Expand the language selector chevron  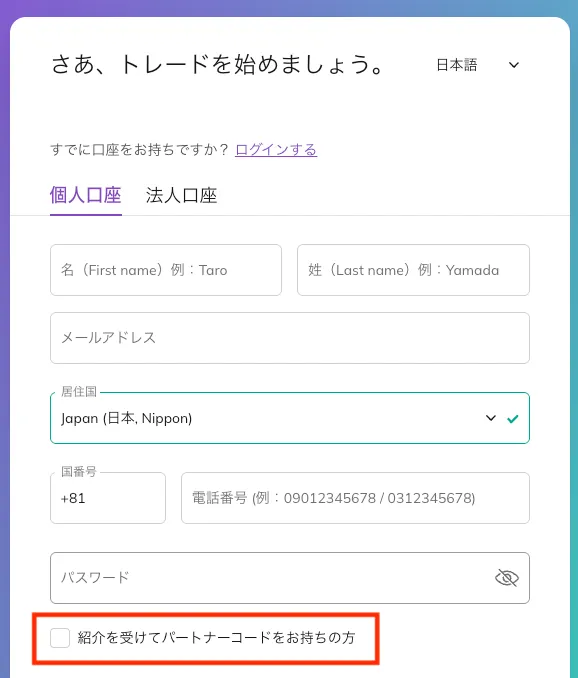pos(514,65)
